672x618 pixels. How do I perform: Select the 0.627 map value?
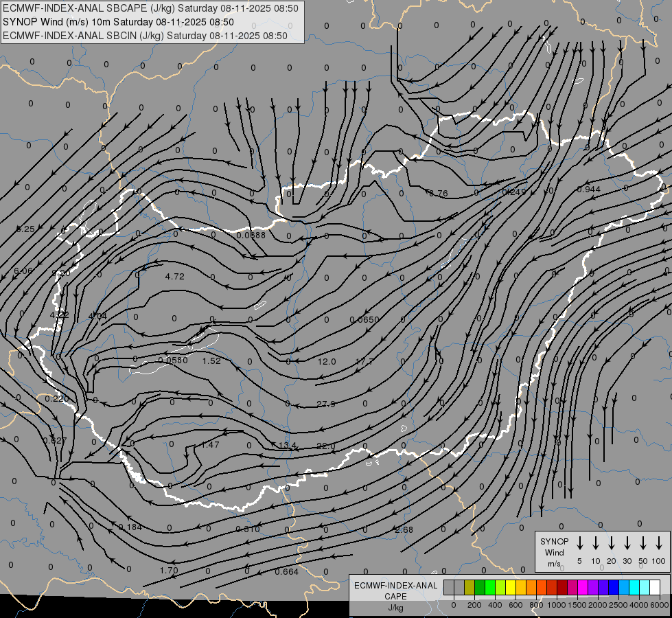click(x=55, y=440)
